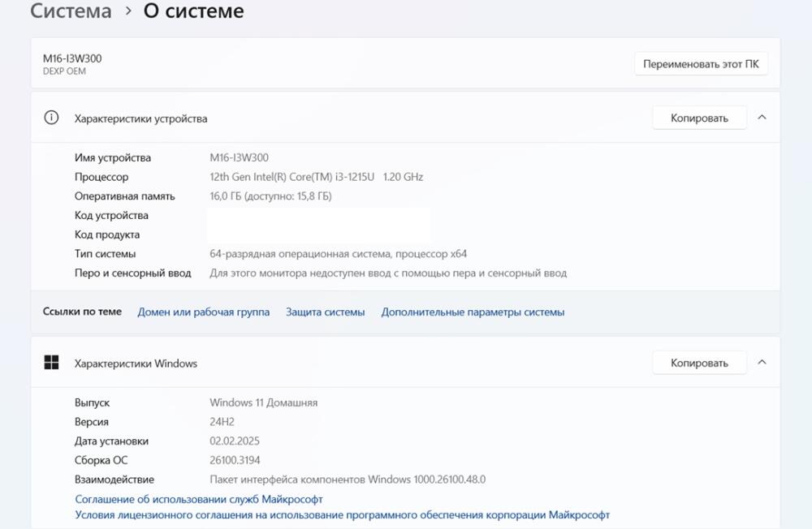The height and width of the screenshot is (529, 812).
Task: Click the Код продукта label
Action: [107, 234]
